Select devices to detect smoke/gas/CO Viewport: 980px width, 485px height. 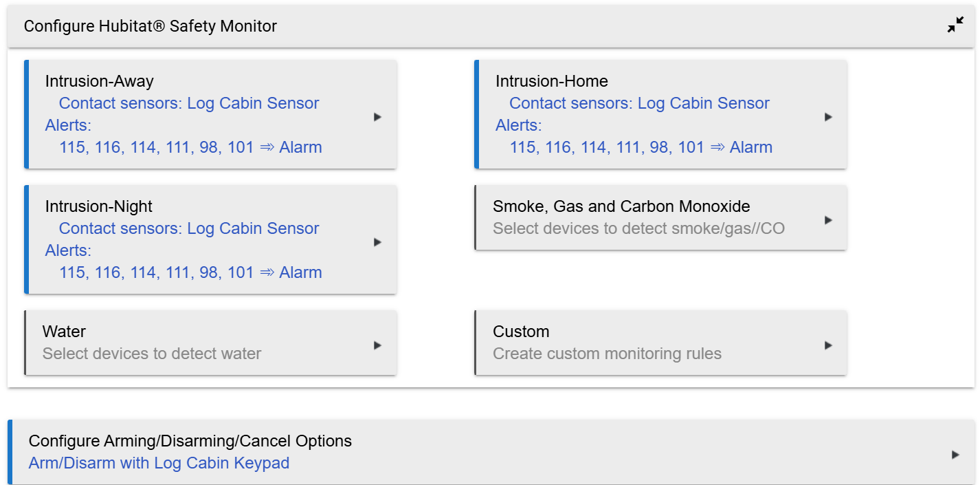pyautogui.click(x=638, y=228)
